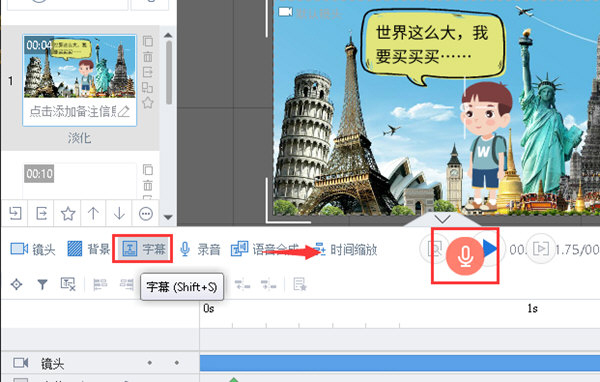Copy the 00:10 scene with its duplicate icon
The image size is (600, 382).
[148, 170]
